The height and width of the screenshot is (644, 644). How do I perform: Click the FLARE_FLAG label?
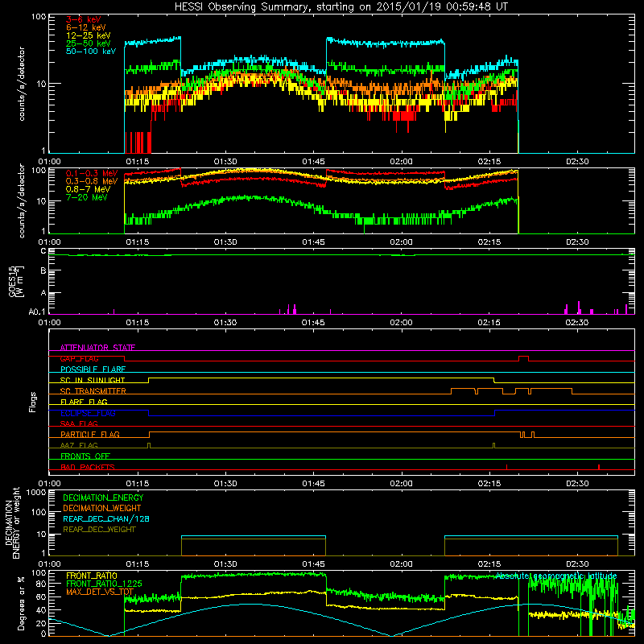[x=84, y=402]
